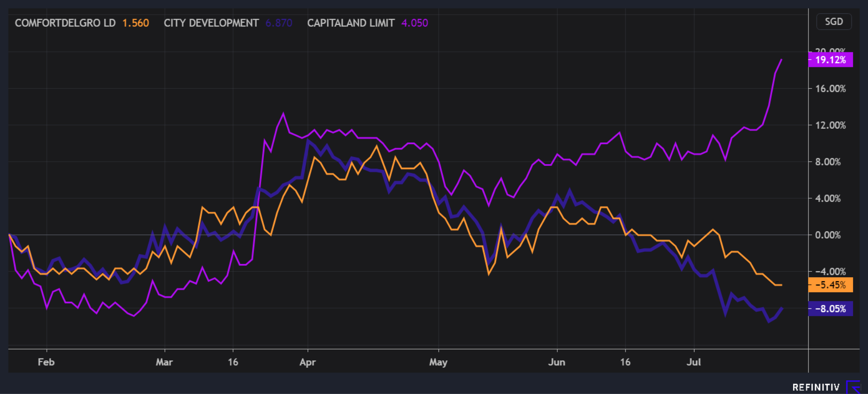Click the Apr date axis label

(308, 362)
